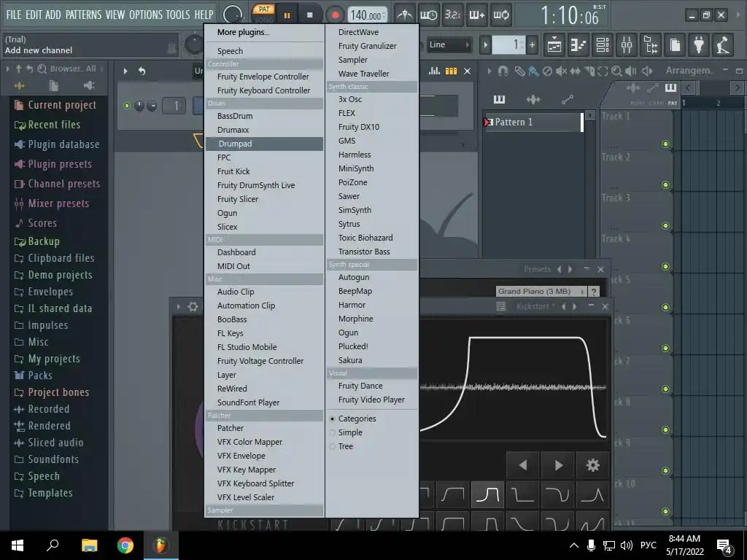Open the Line snap dropdown

[x=449, y=44]
